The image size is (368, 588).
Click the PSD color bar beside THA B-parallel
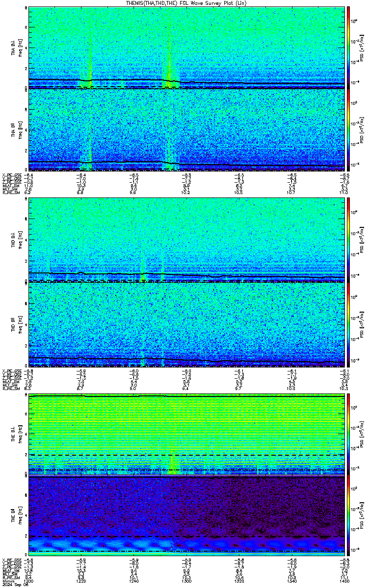[349, 130]
